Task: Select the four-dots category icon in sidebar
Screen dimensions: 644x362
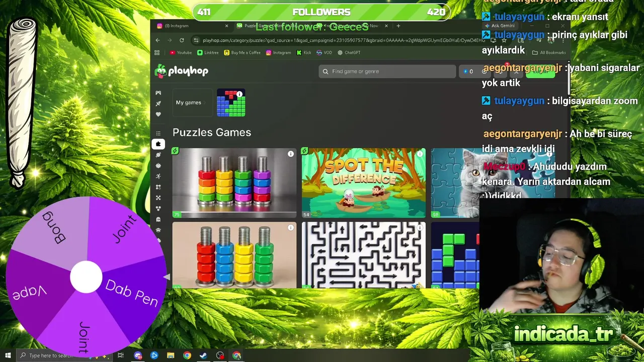Action: [158, 187]
